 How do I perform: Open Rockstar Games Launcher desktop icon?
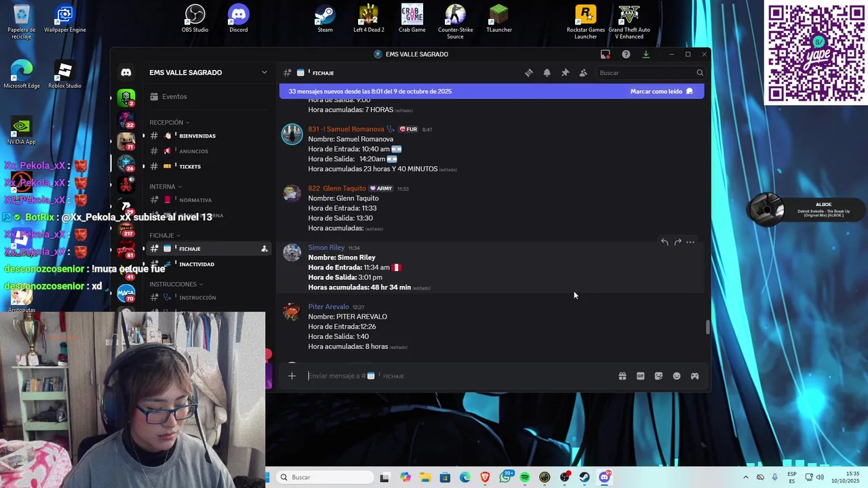(x=585, y=22)
